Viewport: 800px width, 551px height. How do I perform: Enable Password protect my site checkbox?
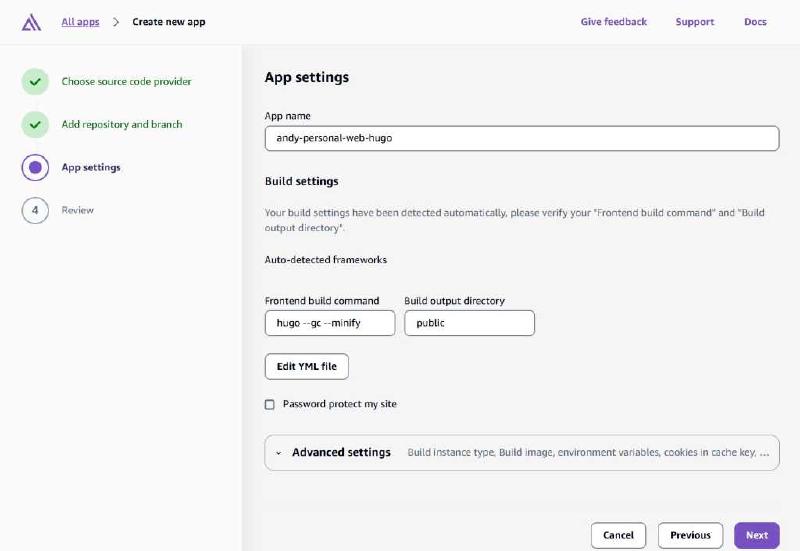[270, 405]
